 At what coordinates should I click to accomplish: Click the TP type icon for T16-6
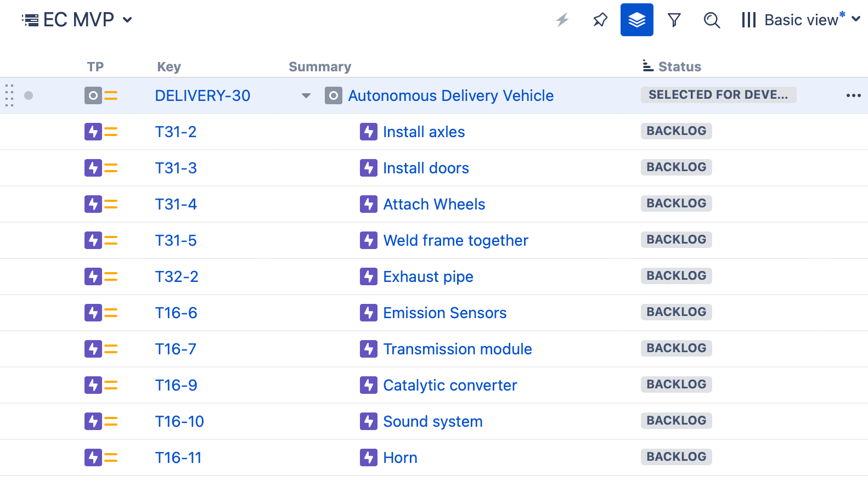tap(93, 313)
